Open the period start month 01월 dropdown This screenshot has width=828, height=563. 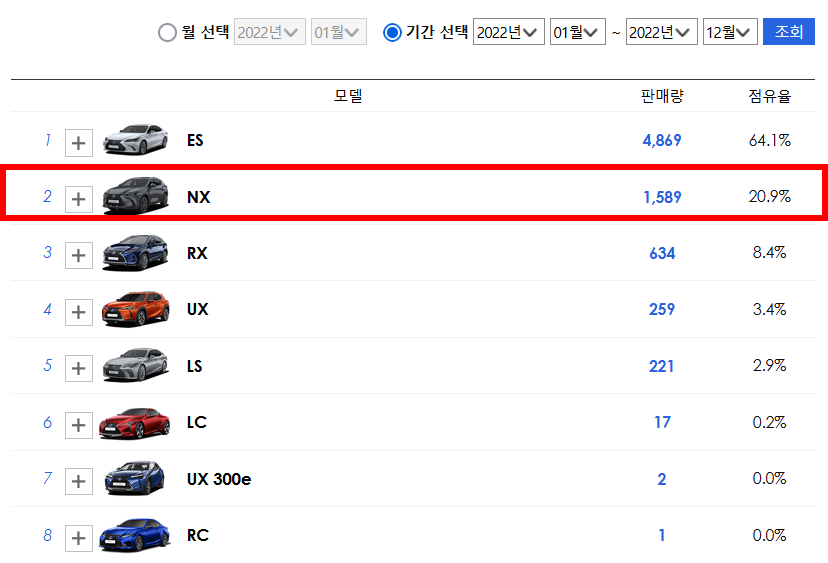[x=578, y=32]
